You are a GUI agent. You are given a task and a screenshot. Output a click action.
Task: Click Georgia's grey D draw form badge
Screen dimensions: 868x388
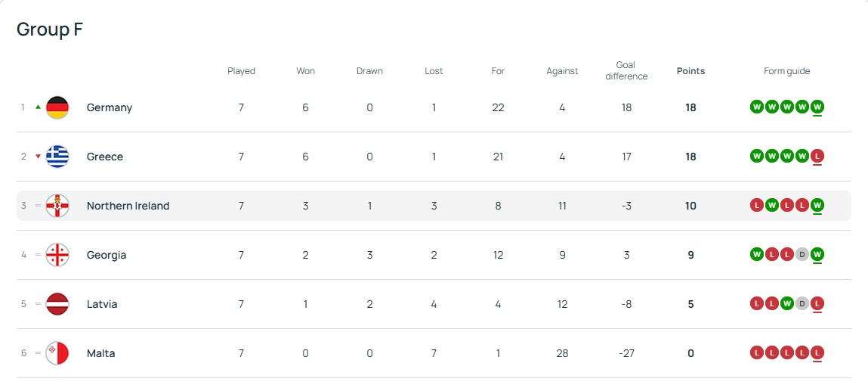[x=802, y=254]
